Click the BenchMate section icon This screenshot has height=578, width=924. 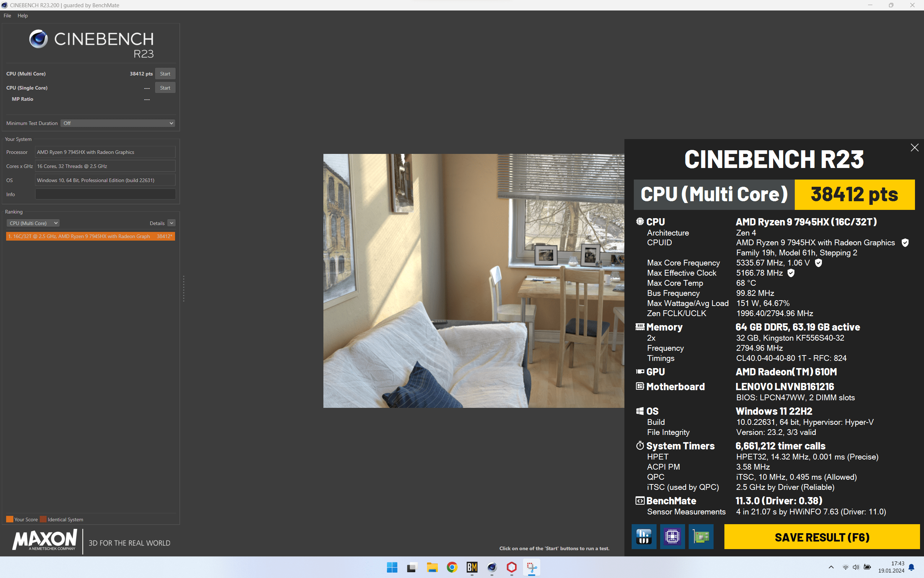coord(640,500)
